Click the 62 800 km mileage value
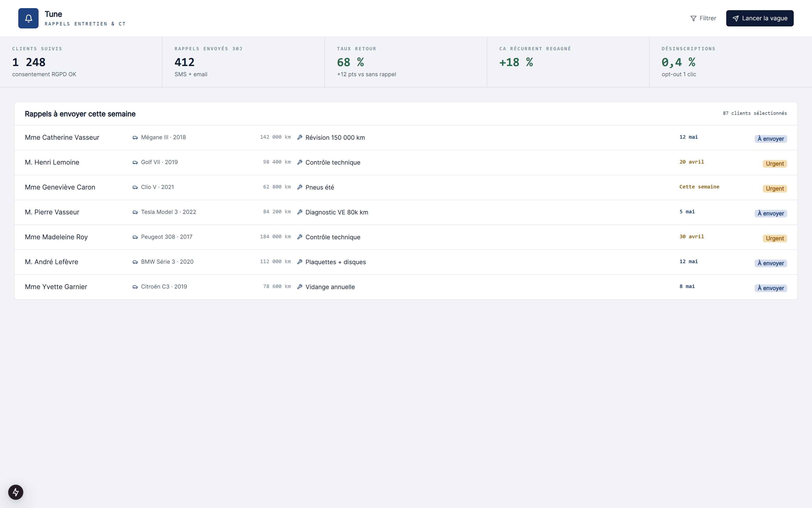This screenshot has height=508, width=812. tap(277, 187)
